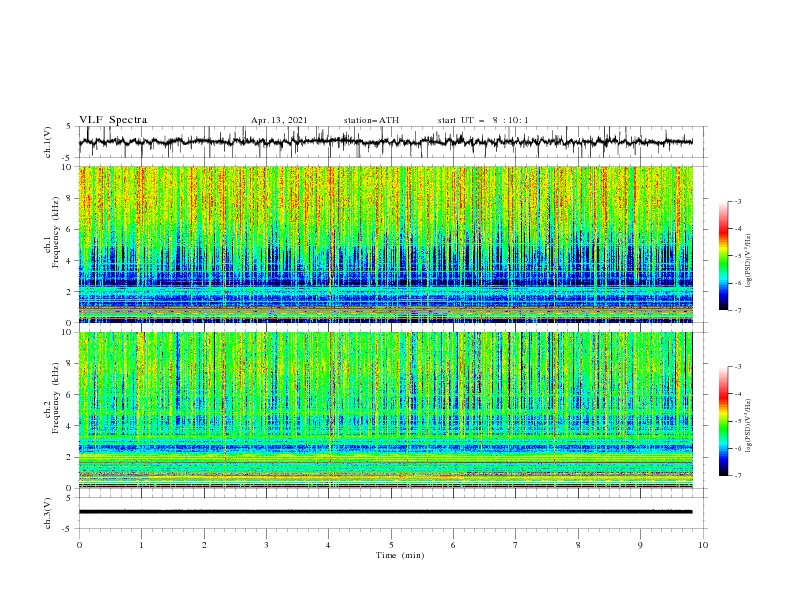Click the "Time (min)" axis label

click(x=400, y=555)
